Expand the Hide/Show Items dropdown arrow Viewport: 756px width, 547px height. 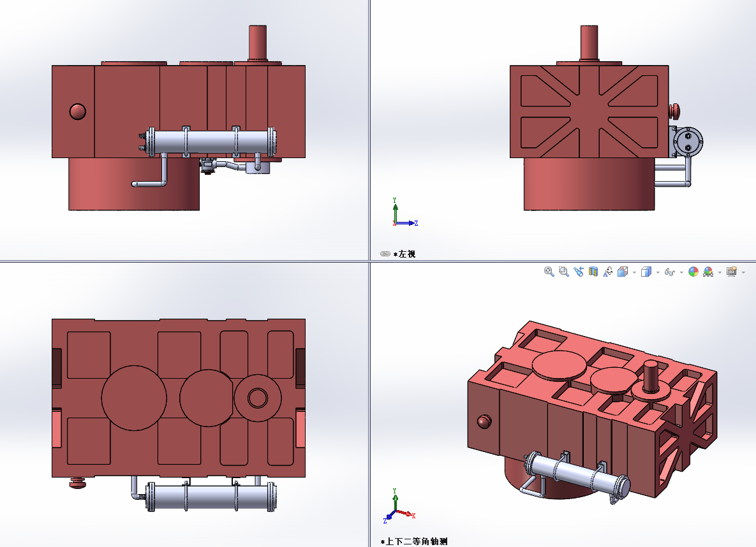[681, 272]
